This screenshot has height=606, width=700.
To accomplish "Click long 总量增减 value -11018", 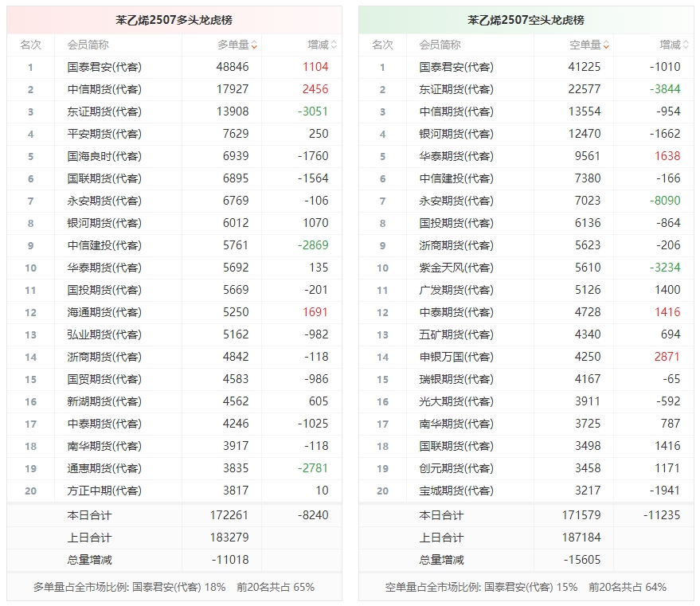I will click(x=230, y=560).
